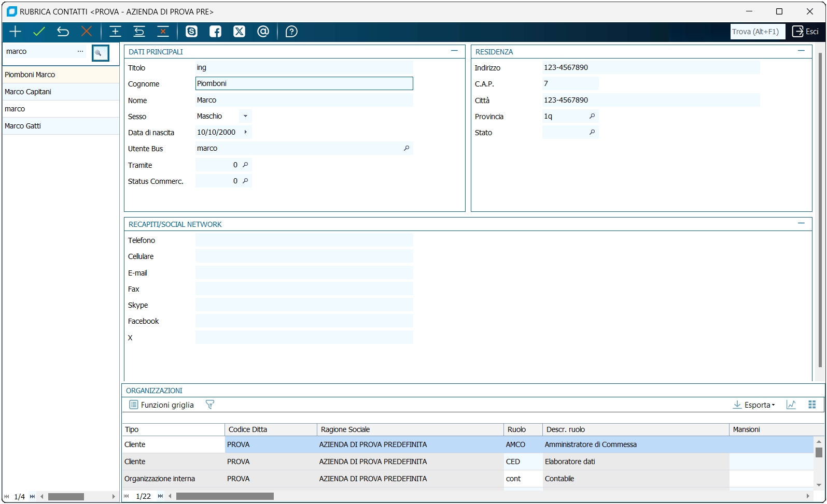Open help with the question mark icon

(291, 32)
